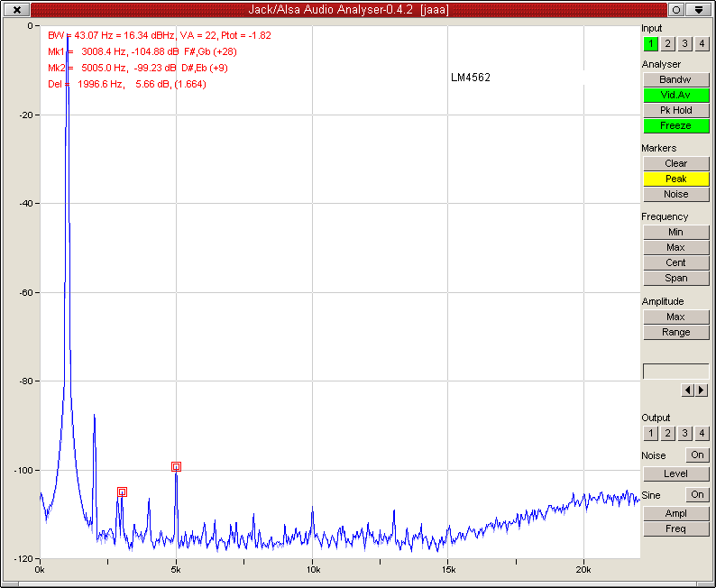
Task: Select Output channel 1
Action: pyautogui.click(x=650, y=433)
